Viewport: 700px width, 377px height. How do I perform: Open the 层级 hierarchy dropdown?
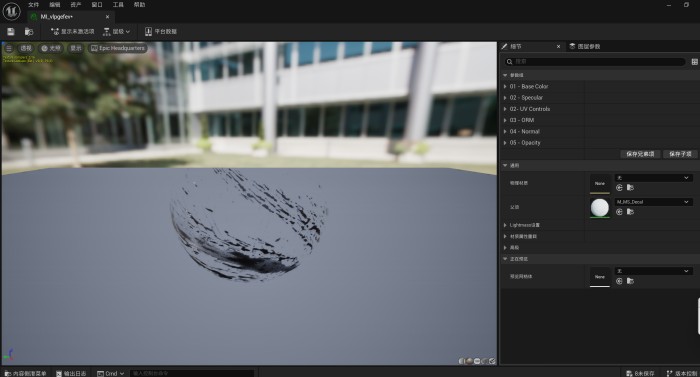116,32
